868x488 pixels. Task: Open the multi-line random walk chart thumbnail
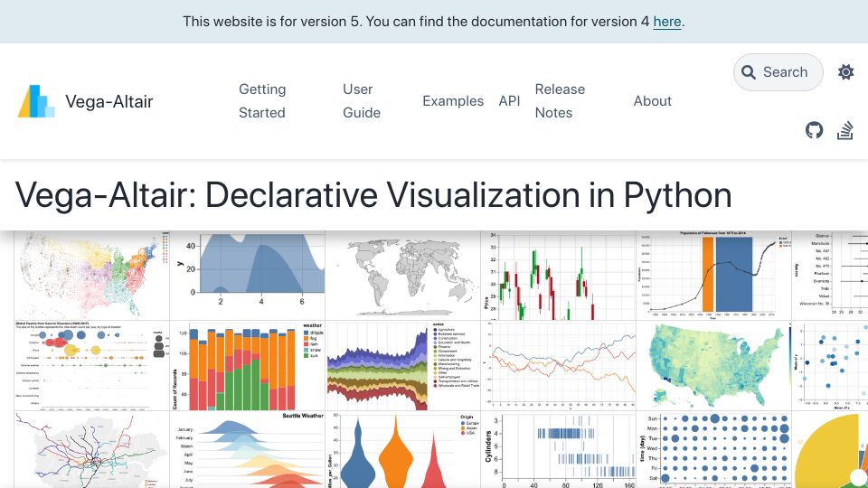point(559,365)
